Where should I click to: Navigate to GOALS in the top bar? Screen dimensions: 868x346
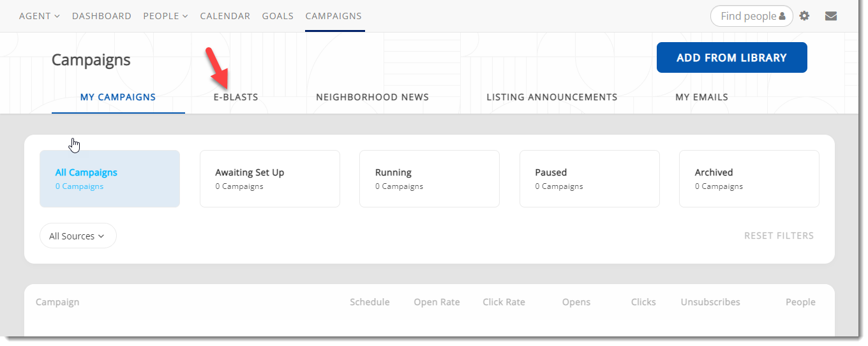coord(278,16)
